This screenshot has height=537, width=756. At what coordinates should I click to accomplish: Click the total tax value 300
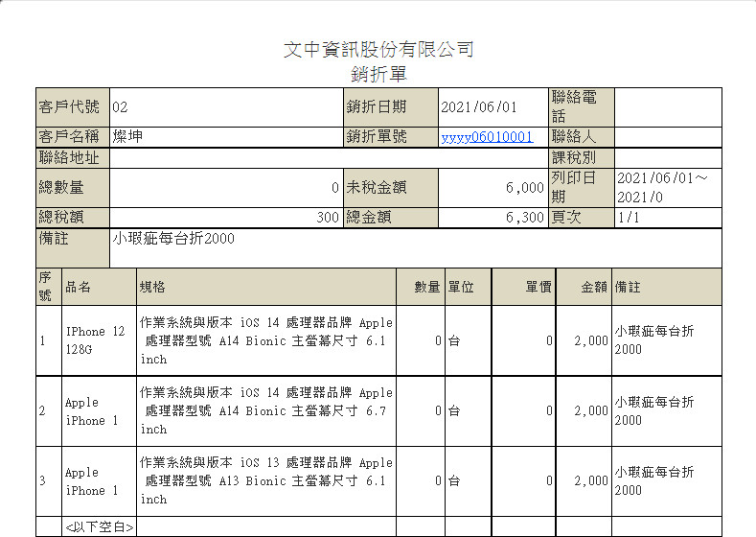(327, 218)
